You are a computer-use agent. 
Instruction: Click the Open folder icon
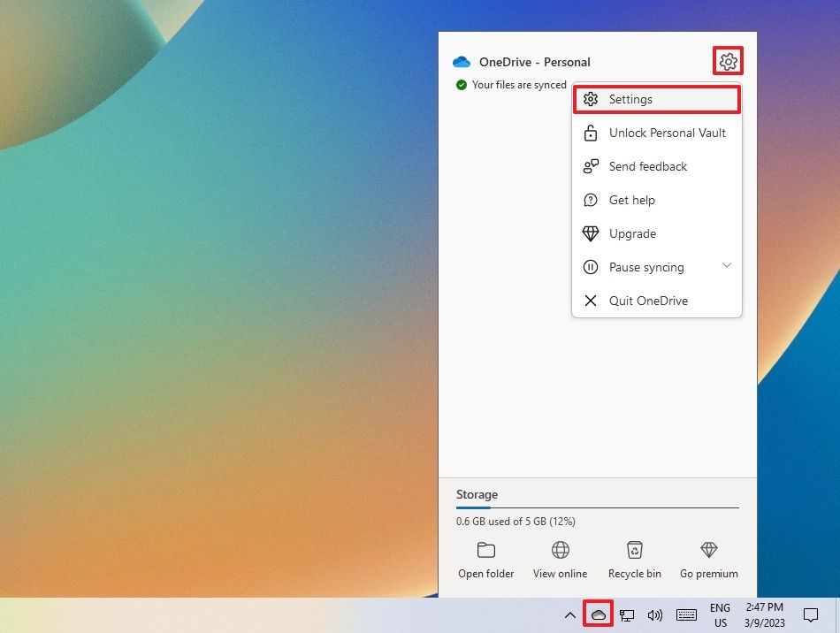coord(485,549)
